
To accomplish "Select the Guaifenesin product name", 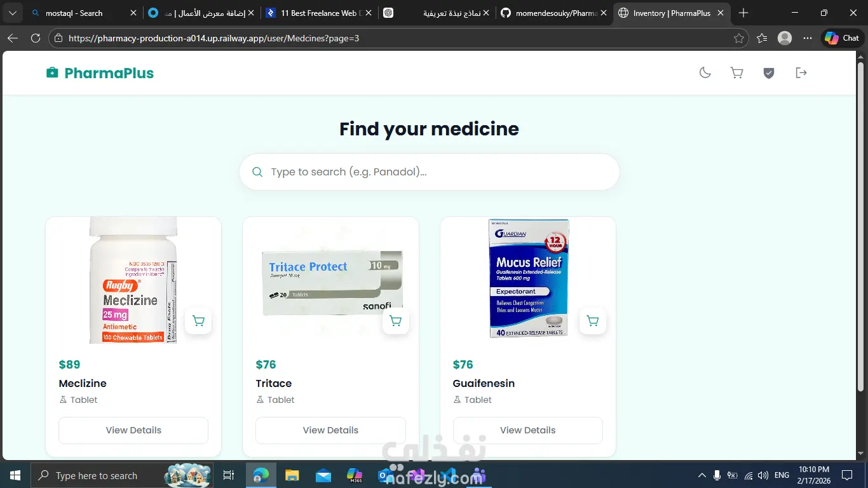I will [x=484, y=383].
